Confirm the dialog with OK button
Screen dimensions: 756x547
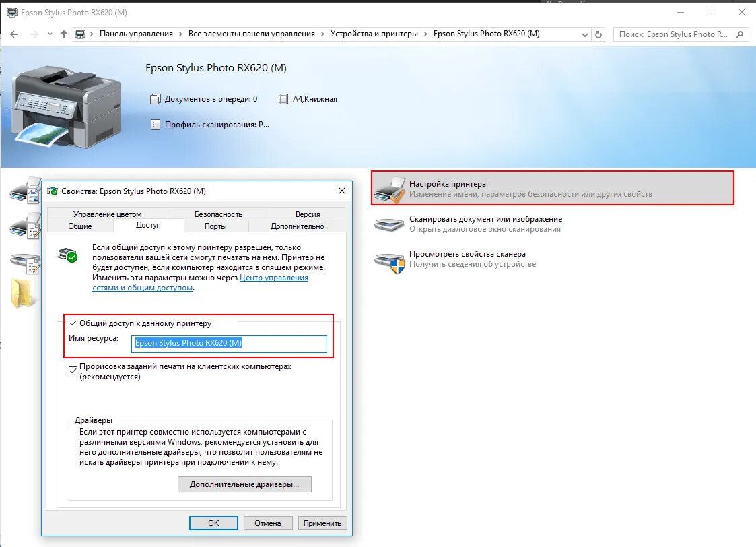tap(213, 523)
